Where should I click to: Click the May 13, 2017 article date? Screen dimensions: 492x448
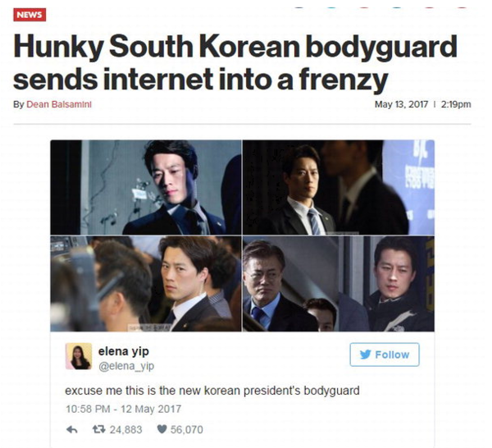[x=401, y=104]
